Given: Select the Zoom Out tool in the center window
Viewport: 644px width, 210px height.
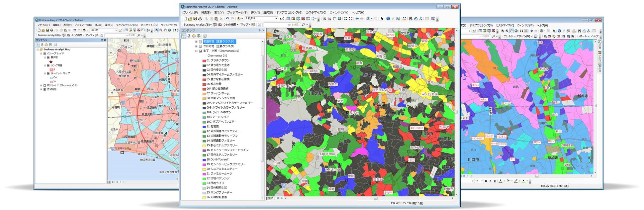Looking at the screenshot, I should coord(329,19).
